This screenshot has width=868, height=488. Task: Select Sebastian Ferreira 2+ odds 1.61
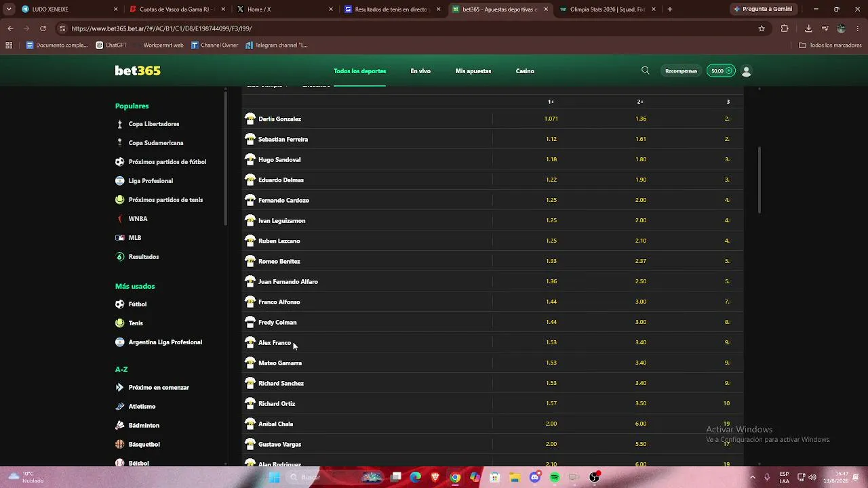point(641,139)
